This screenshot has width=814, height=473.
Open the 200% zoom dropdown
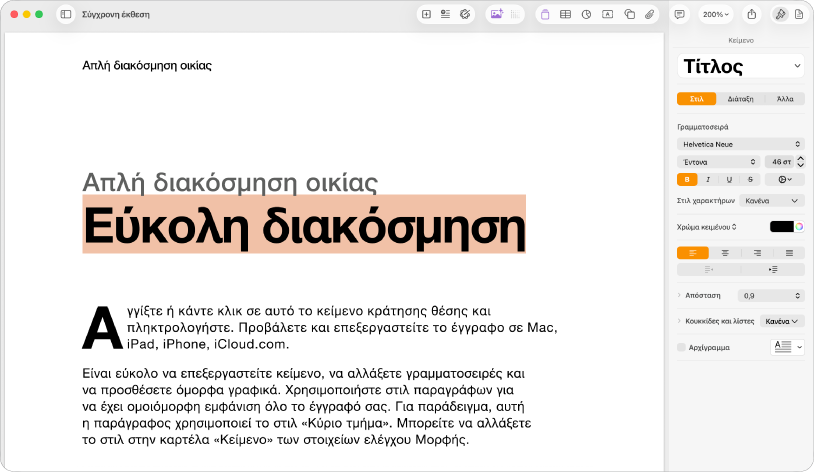[716, 15]
